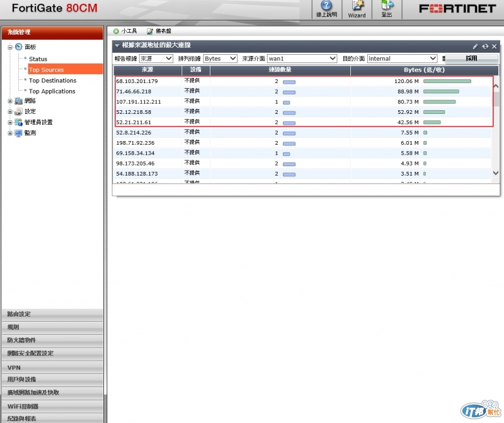The image size is (504, 423).
Task: Click the logout icon
Action: (x=387, y=5)
